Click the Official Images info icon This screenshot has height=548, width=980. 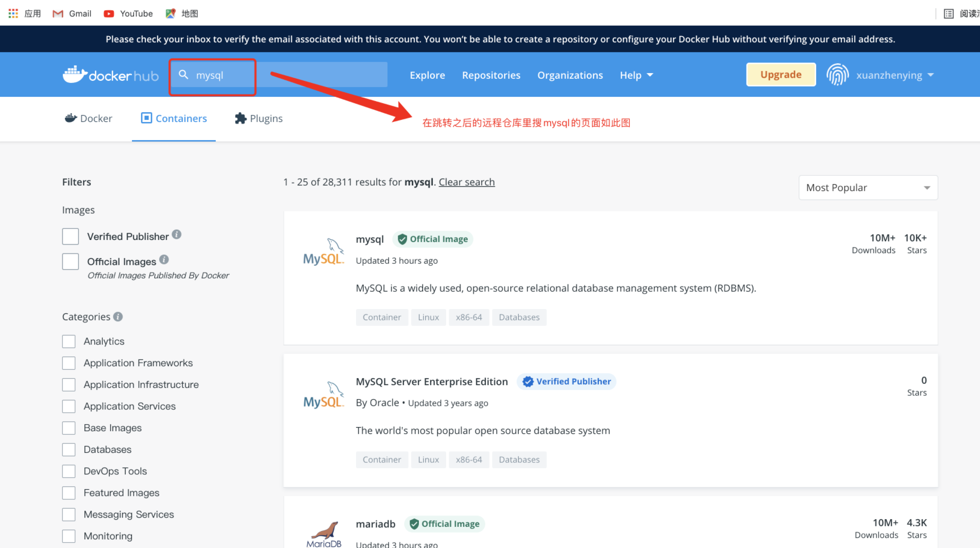[164, 260]
